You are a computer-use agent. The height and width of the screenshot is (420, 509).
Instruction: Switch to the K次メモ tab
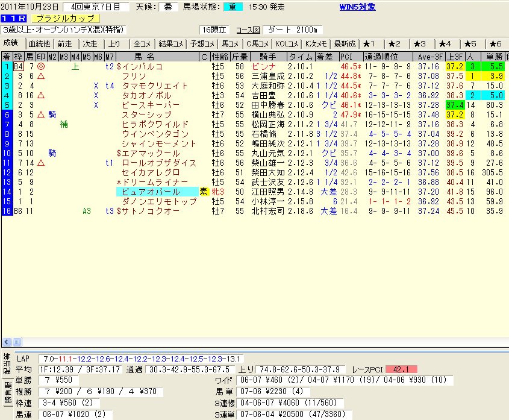pos(316,44)
